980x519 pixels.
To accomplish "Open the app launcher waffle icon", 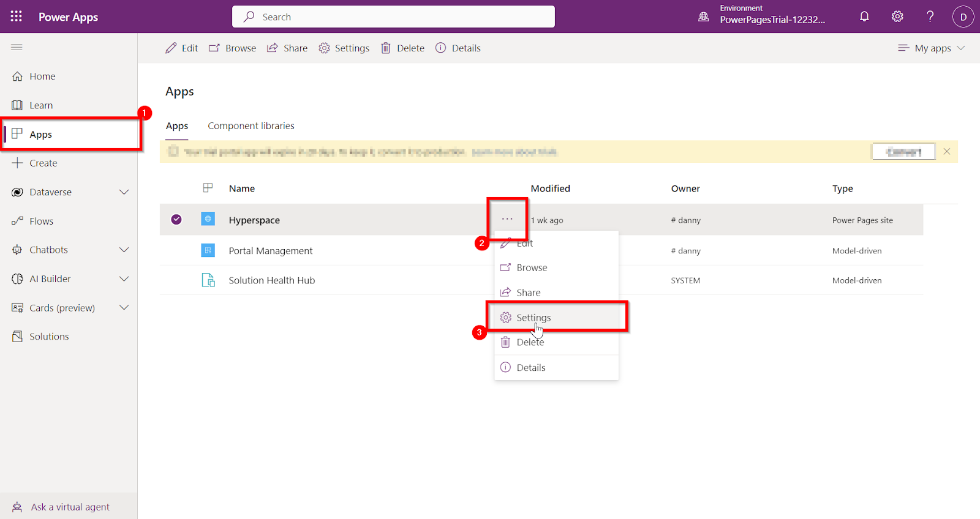I will 17,17.
